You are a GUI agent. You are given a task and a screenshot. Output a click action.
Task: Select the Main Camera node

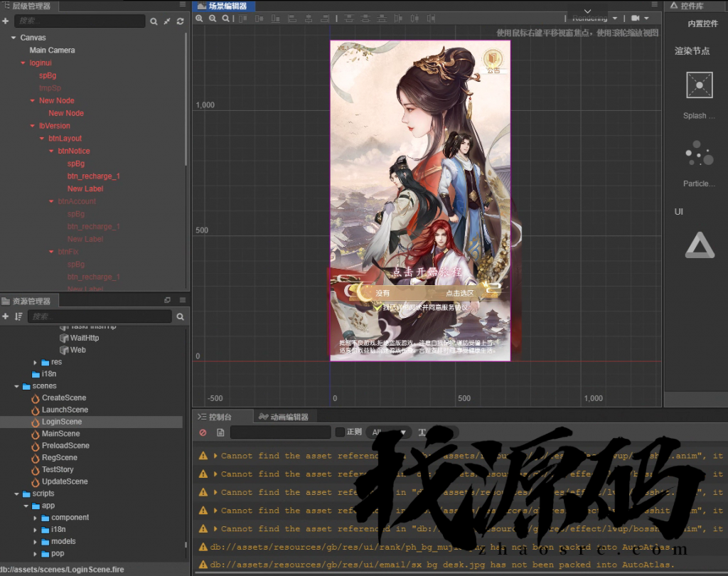click(x=52, y=50)
